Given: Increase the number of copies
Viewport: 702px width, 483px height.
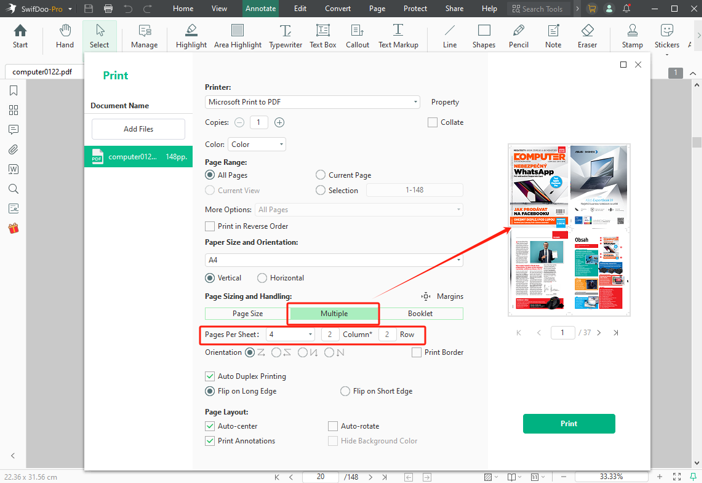Looking at the screenshot, I should click(x=279, y=122).
